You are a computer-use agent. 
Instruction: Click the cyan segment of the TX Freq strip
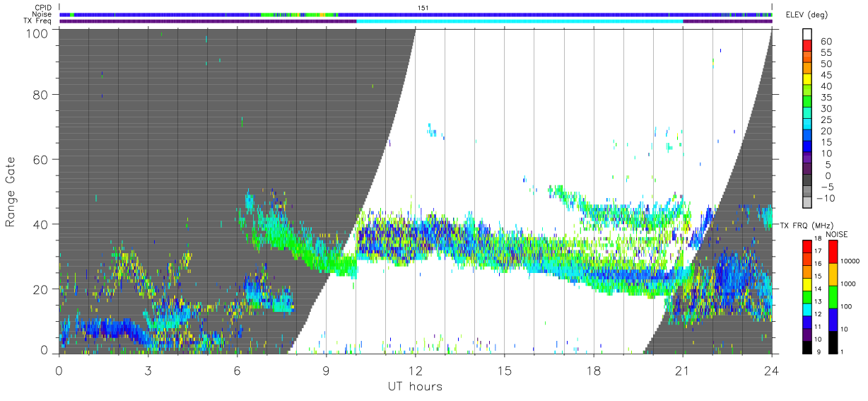(x=520, y=21)
